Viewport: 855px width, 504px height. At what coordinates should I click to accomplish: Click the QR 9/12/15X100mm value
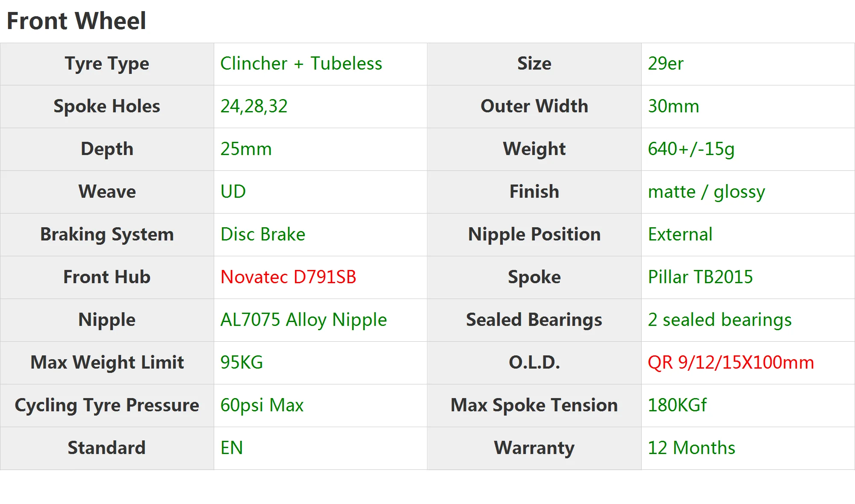pyautogui.click(x=731, y=363)
